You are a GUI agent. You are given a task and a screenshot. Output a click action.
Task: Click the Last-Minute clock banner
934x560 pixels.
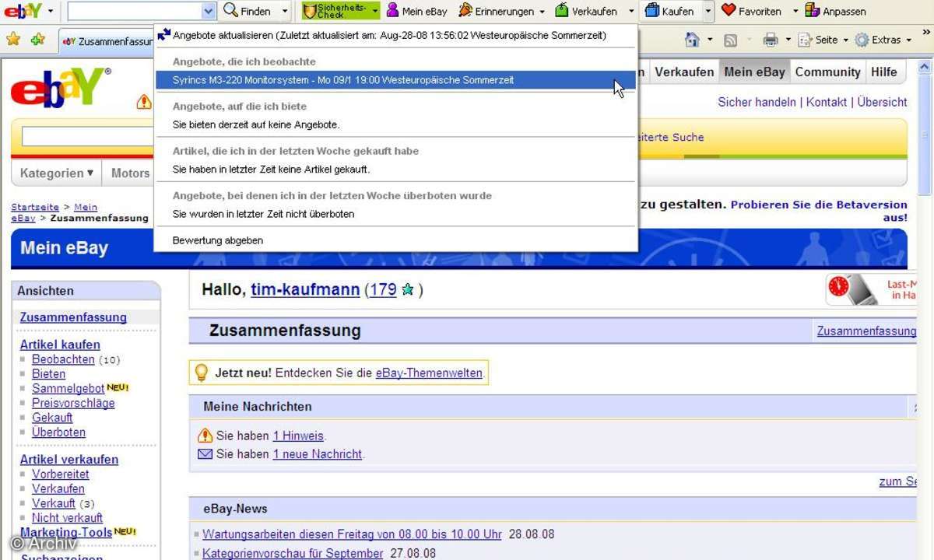(872, 289)
